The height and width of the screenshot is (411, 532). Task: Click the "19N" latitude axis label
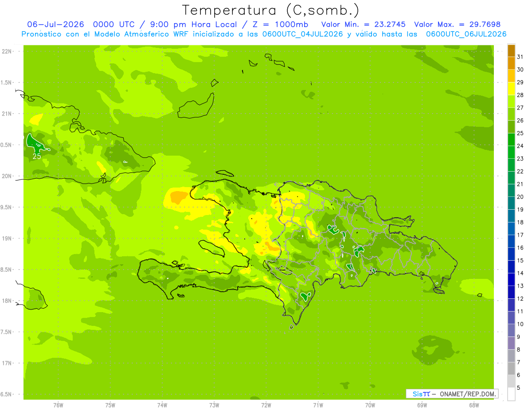(7, 239)
